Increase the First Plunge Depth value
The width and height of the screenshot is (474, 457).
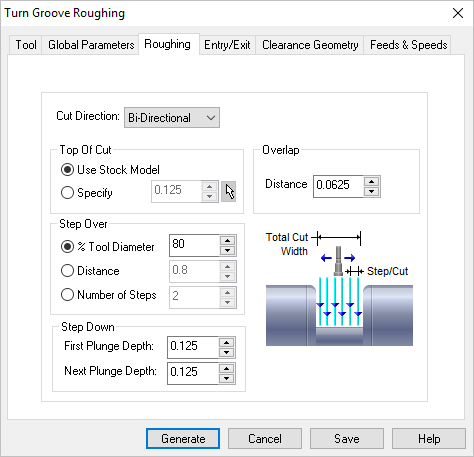click(x=227, y=343)
